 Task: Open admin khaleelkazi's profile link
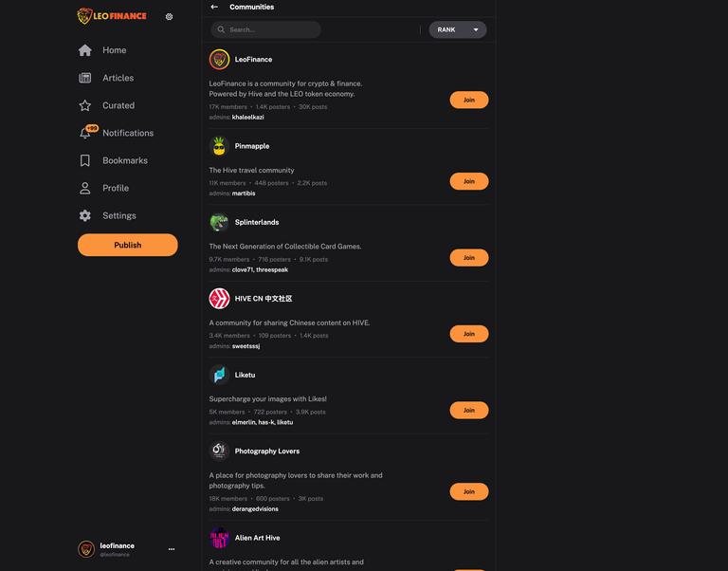click(x=248, y=117)
